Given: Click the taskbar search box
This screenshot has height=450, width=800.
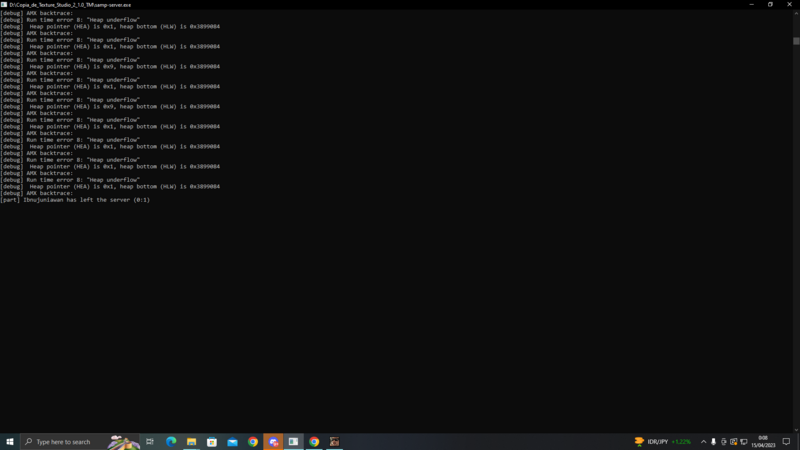Looking at the screenshot, I should tap(81, 442).
